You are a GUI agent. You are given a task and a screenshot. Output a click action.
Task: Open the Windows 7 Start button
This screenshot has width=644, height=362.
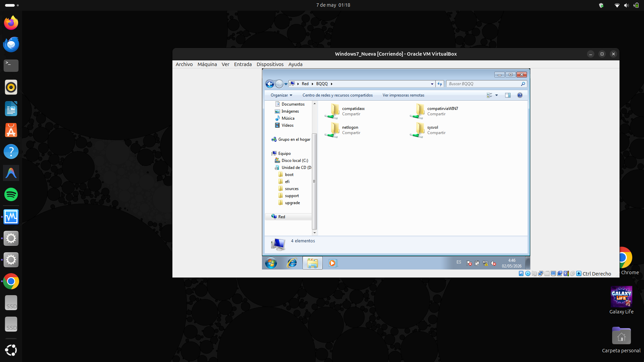[x=271, y=263]
